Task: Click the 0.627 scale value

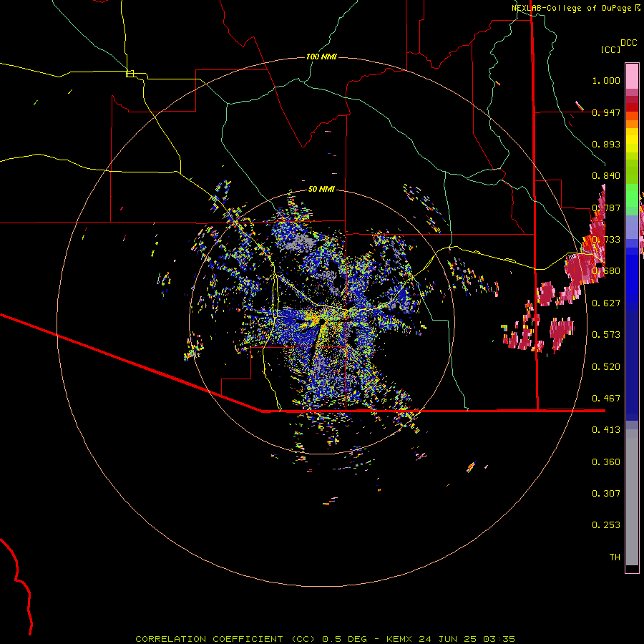Action: [x=606, y=303]
